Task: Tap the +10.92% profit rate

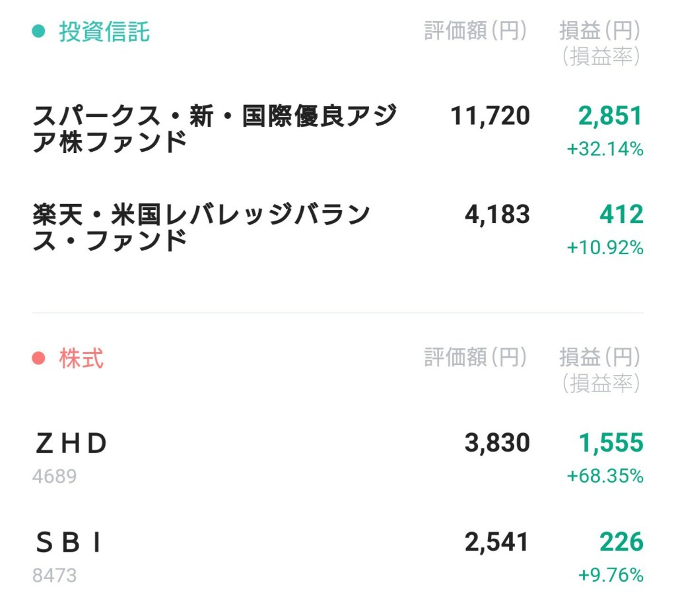Action: click(605, 248)
